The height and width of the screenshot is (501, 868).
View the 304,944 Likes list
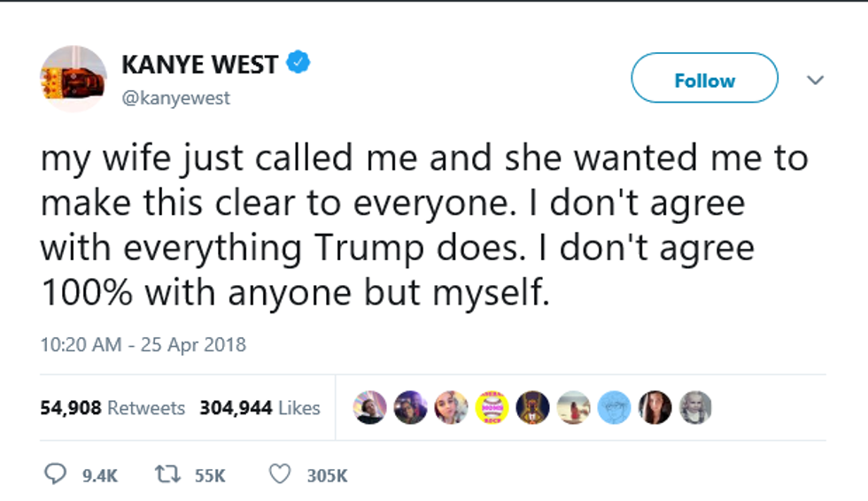pyautogui.click(x=260, y=408)
